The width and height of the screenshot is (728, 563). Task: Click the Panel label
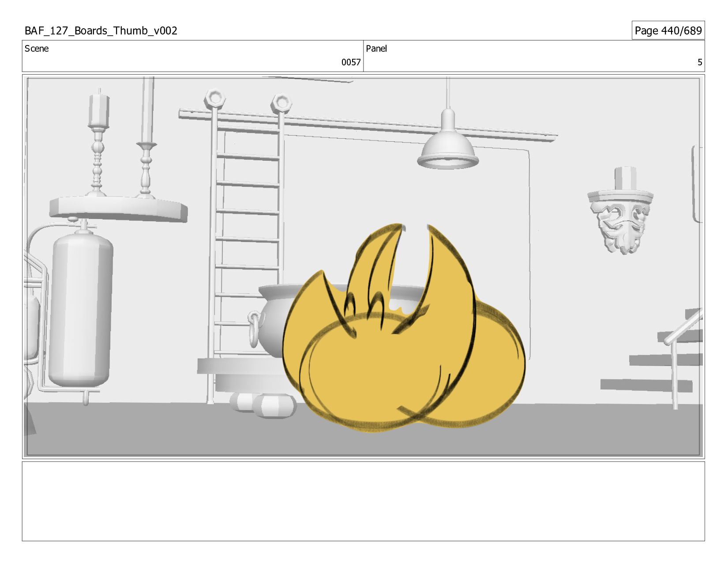click(x=376, y=49)
